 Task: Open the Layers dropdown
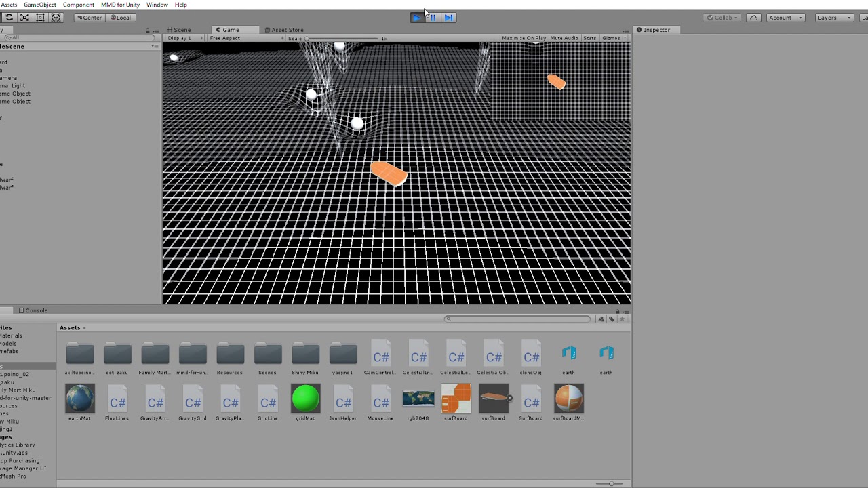tap(833, 18)
